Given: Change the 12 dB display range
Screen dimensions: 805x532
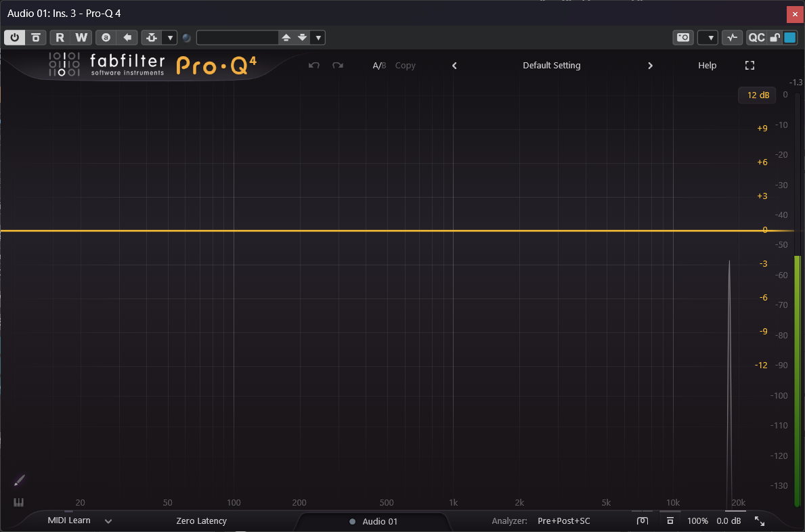Looking at the screenshot, I should 757,95.
